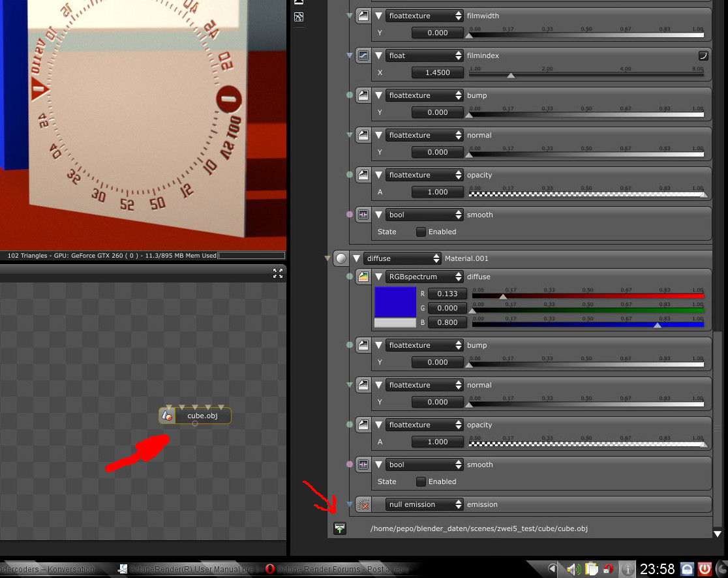Open the floattexture dropdown for filmwidth
Viewport: 728px width, 578px height.
click(x=425, y=16)
